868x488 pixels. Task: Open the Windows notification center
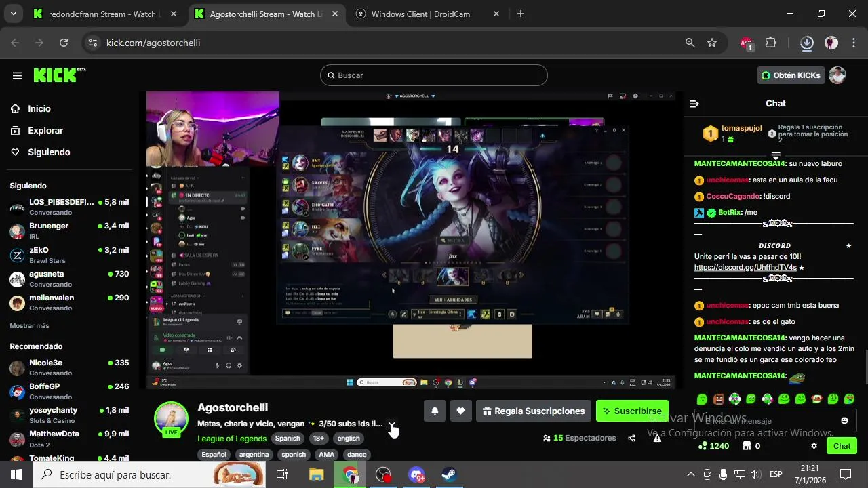846,474
